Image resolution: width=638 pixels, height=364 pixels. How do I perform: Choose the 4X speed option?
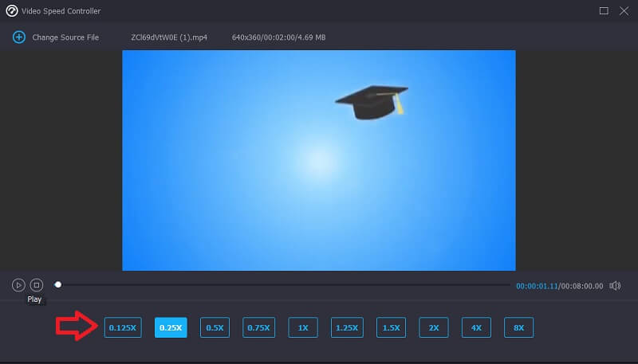click(476, 327)
